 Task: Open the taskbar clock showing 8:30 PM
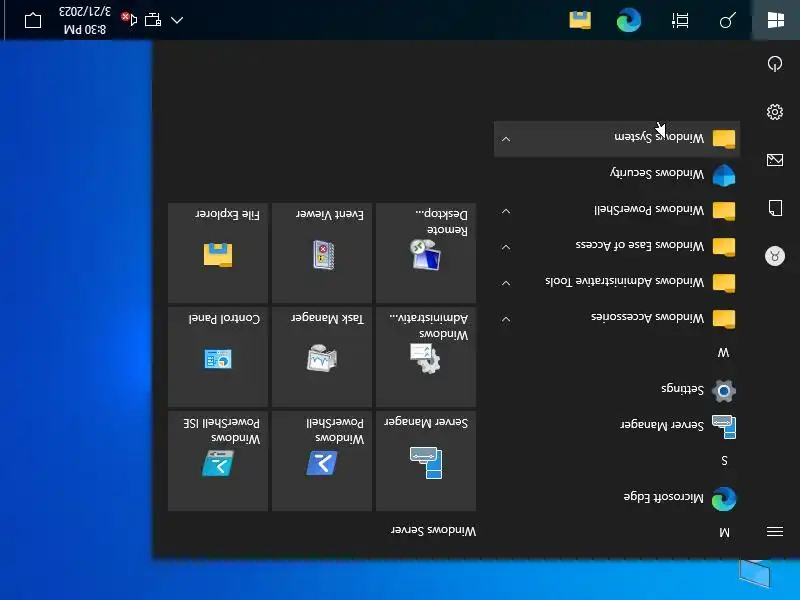coord(85,20)
